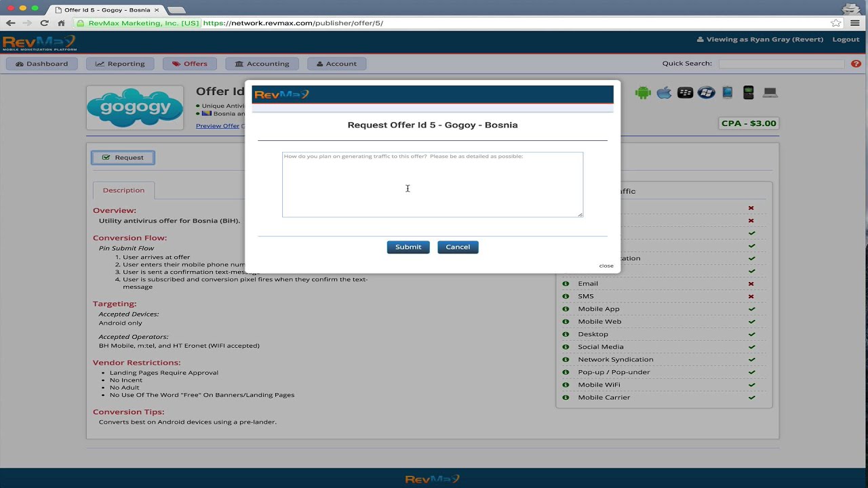The width and height of the screenshot is (868, 488).
Task: Click the info icon beside Desktop
Action: pyautogui.click(x=566, y=334)
